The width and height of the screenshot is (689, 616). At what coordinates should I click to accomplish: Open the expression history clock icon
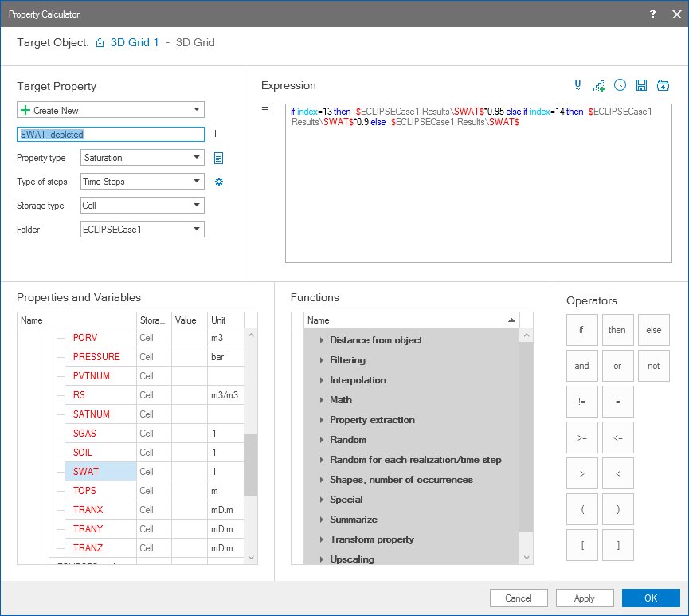click(x=620, y=85)
